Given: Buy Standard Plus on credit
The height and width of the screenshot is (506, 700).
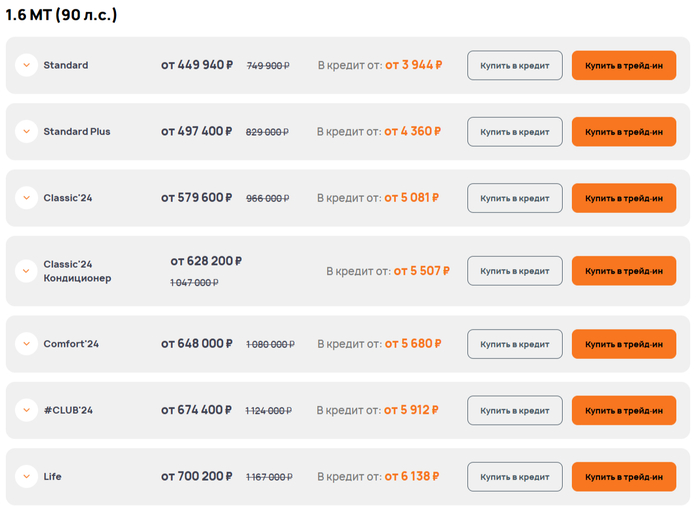Looking at the screenshot, I should pyautogui.click(x=514, y=131).
